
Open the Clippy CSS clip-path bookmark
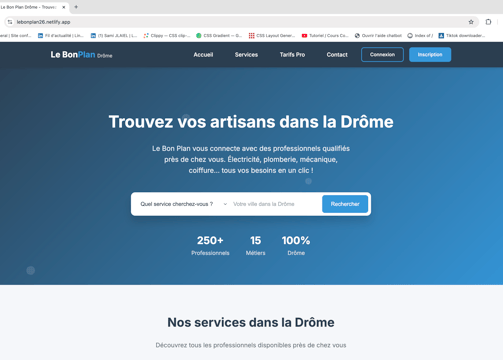pos(167,35)
